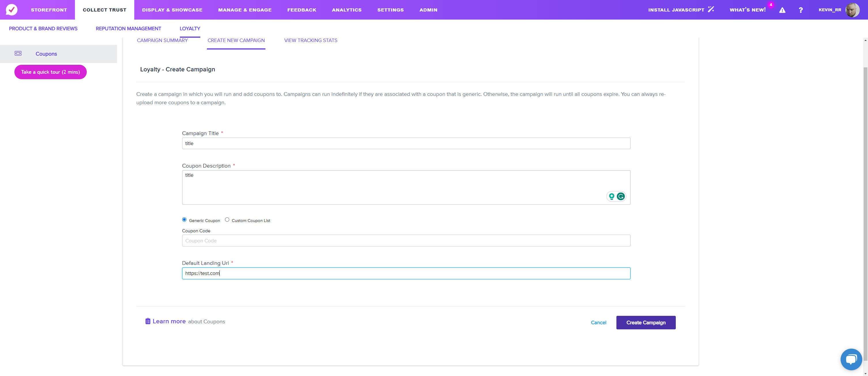Open the Display & Showcase menu
Screen dimensions: 868x376
click(x=172, y=10)
